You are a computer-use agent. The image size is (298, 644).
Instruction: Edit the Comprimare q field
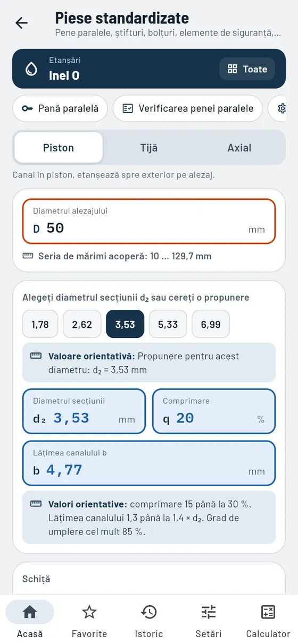214,411
